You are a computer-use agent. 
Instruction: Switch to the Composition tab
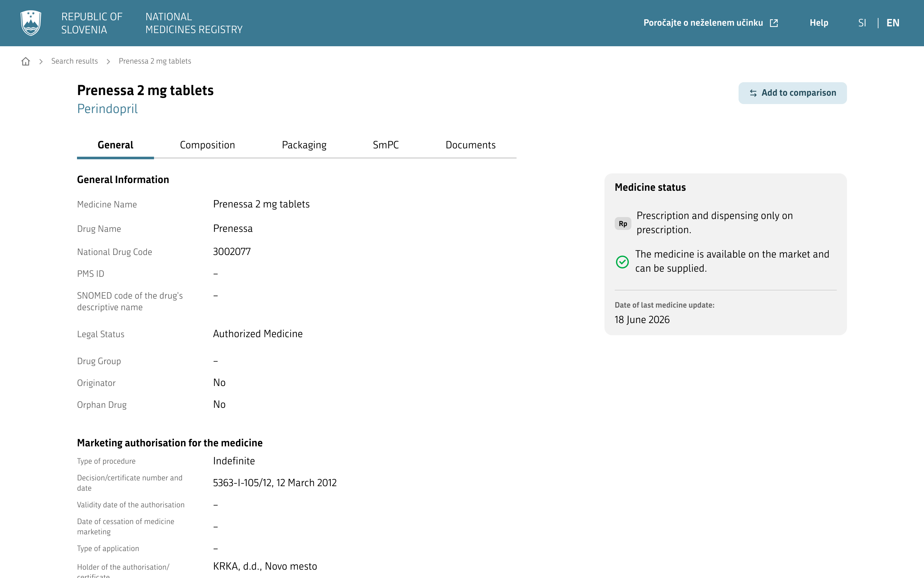pos(207,145)
